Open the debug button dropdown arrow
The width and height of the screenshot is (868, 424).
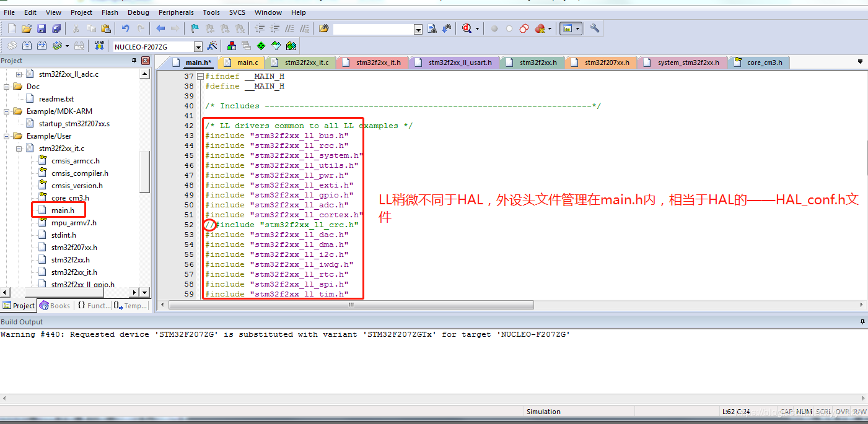478,28
